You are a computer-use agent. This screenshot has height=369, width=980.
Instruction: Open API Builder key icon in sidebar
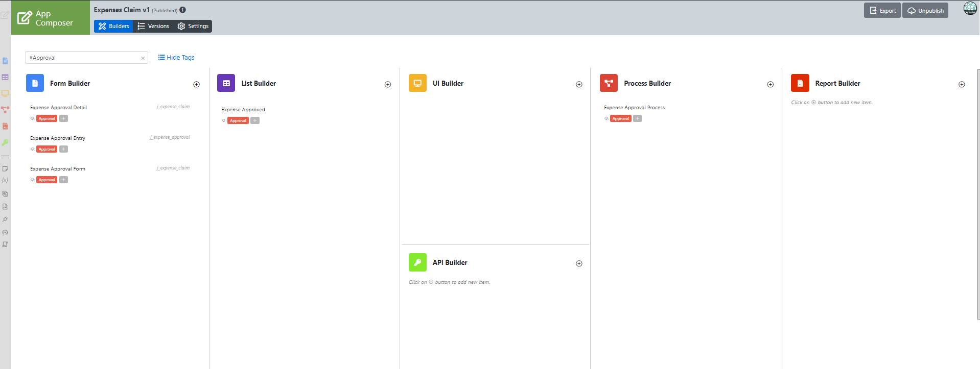[5, 142]
